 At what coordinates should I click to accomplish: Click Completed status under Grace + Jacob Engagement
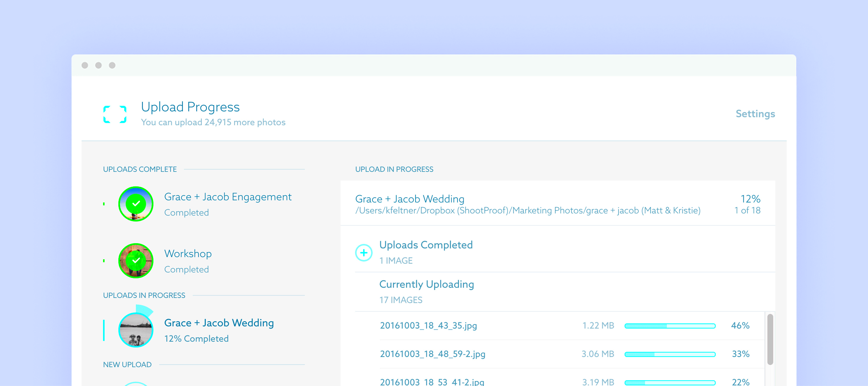(186, 213)
